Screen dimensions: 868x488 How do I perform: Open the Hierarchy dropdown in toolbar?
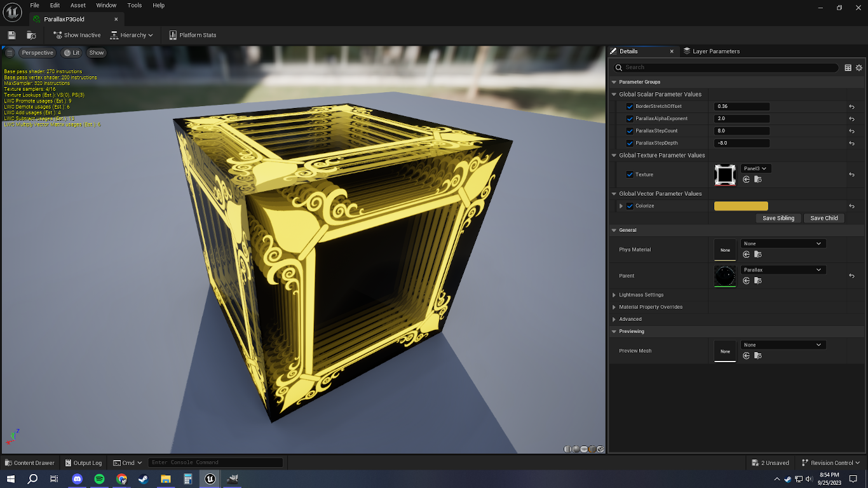pyautogui.click(x=132, y=35)
